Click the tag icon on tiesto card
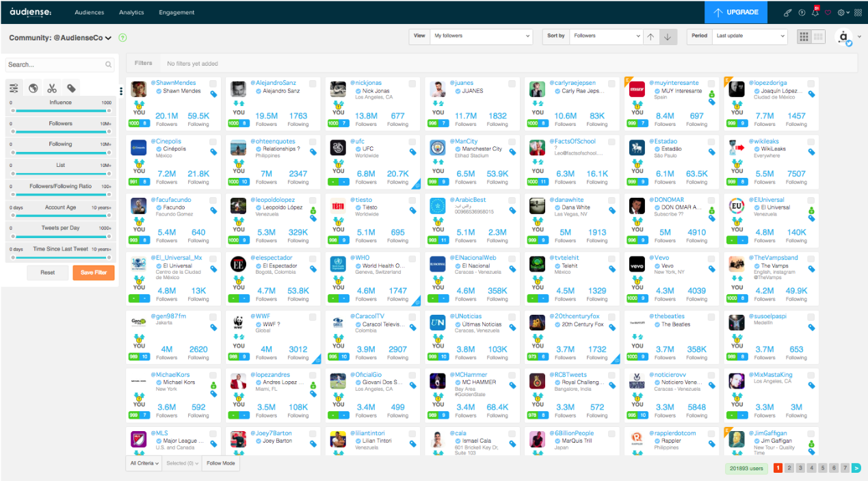The width and height of the screenshot is (868, 481). 413,211
